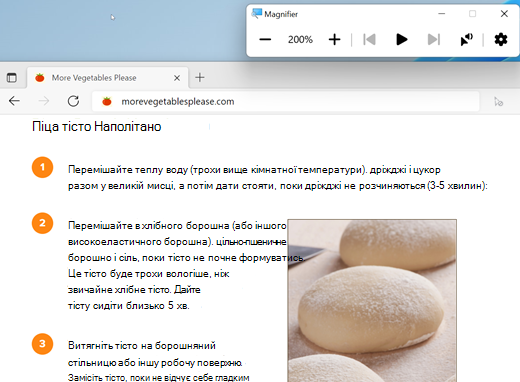Screen dimensions: 520x382
Task: Reload the current page
Action: 73,101
